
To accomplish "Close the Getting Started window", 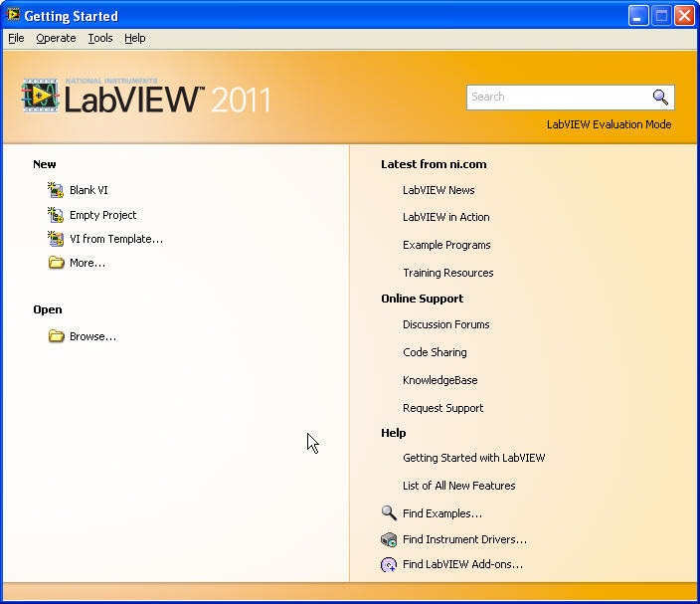I will [x=684, y=16].
